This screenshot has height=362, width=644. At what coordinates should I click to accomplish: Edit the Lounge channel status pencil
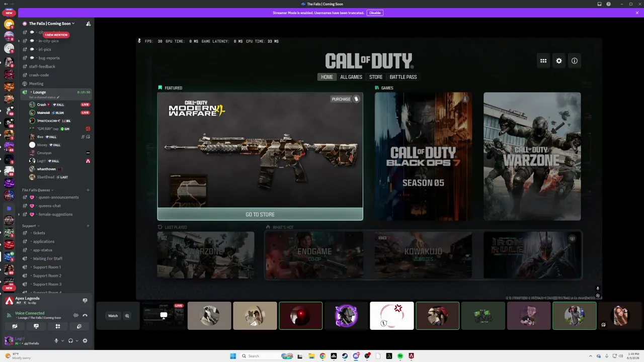[x=58, y=98]
